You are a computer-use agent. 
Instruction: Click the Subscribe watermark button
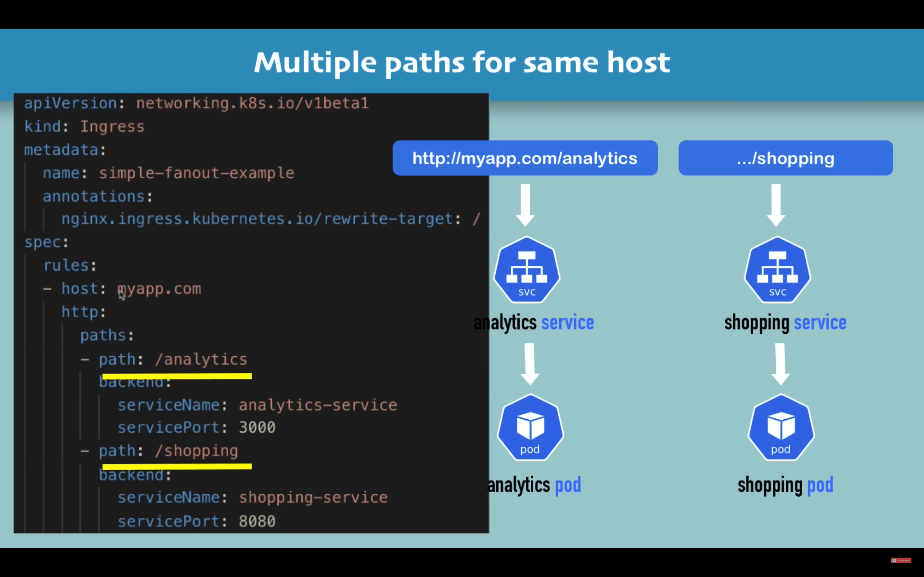click(901, 560)
